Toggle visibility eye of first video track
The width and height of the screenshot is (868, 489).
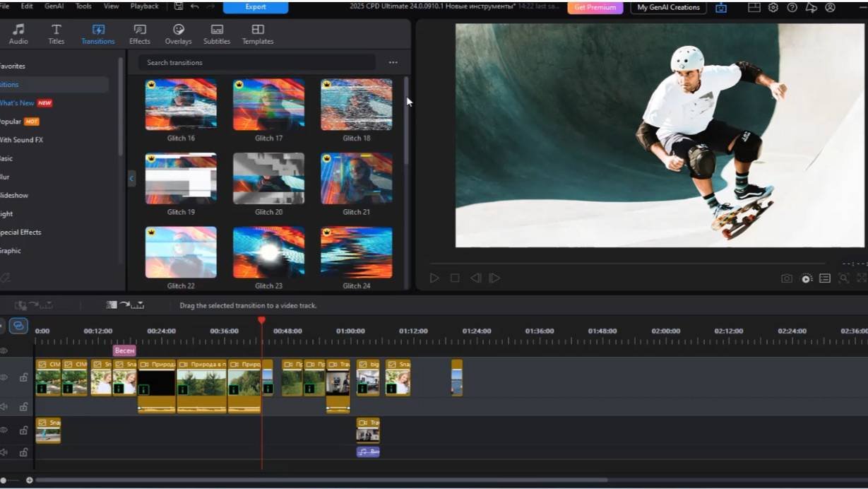click(x=4, y=377)
